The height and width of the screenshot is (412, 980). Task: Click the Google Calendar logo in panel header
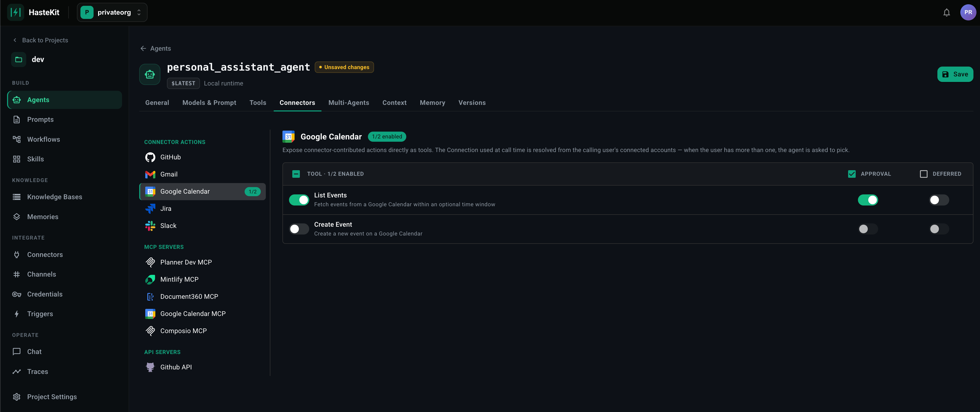[x=288, y=137]
